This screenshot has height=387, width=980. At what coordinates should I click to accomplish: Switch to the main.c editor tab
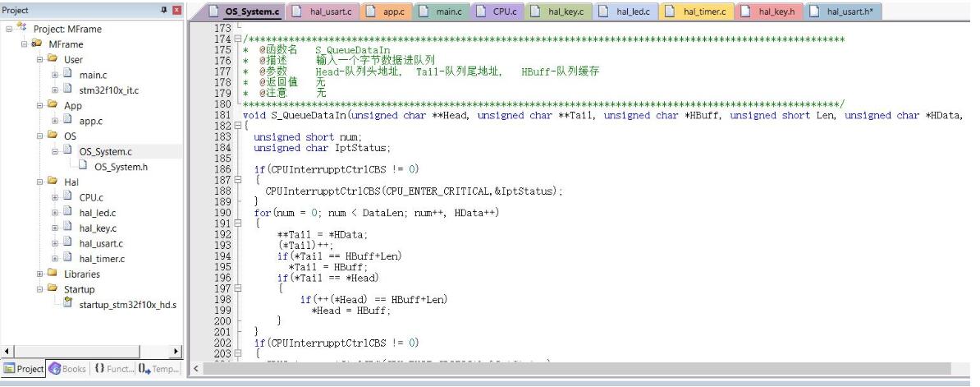442,12
